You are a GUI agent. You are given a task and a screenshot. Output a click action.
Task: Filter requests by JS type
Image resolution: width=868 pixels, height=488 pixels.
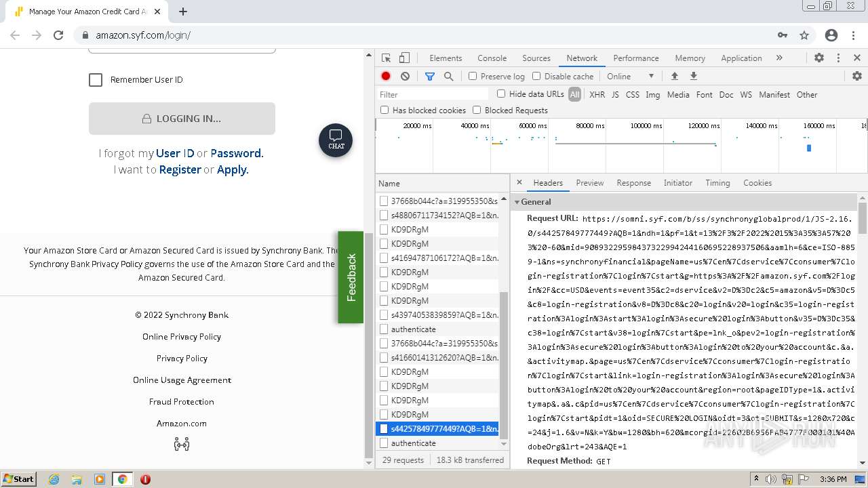(x=615, y=95)
